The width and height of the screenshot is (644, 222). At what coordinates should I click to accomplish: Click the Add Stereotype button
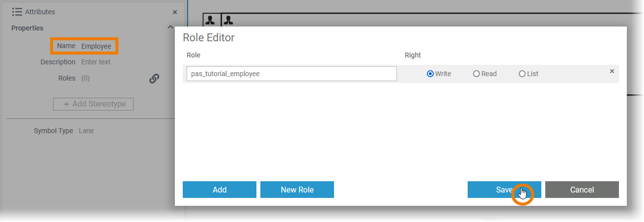(x=93, y=104)
